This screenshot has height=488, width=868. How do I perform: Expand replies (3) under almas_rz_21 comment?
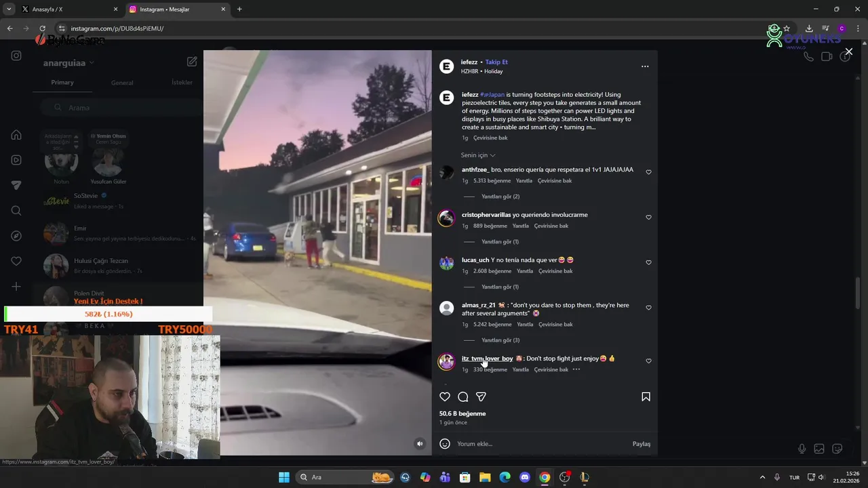(x=500, y=340)
